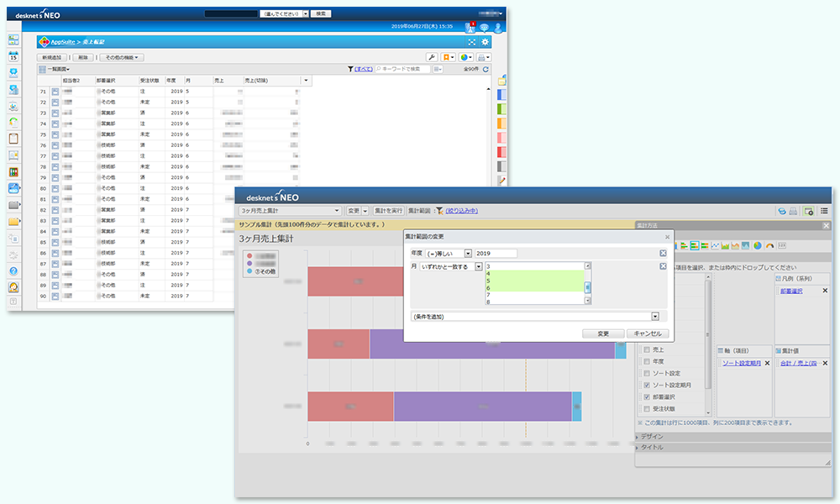Select the pie chart type icon
Image resolution: width=840 pixels, height=504 pixels.
[x=758, y=245]
